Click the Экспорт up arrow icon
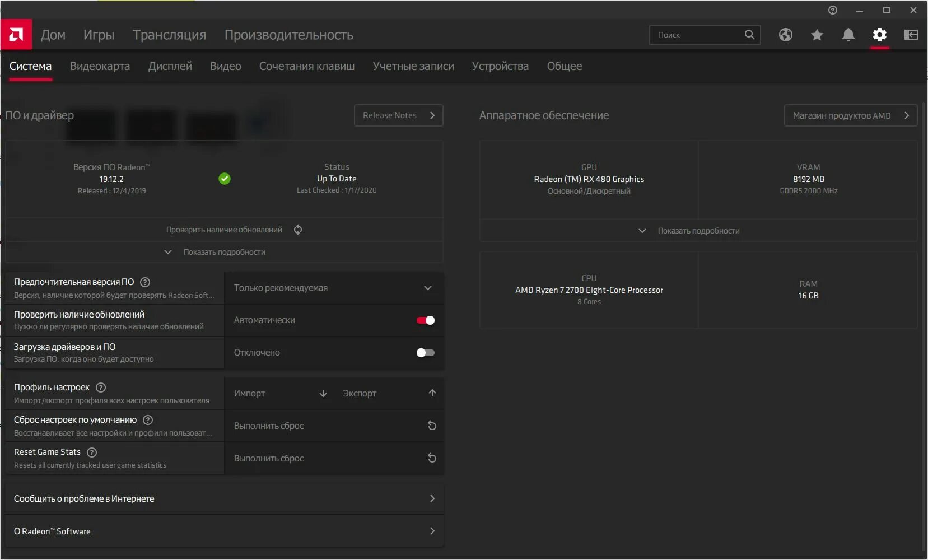928x560 pixels. (x=432, y=393)
